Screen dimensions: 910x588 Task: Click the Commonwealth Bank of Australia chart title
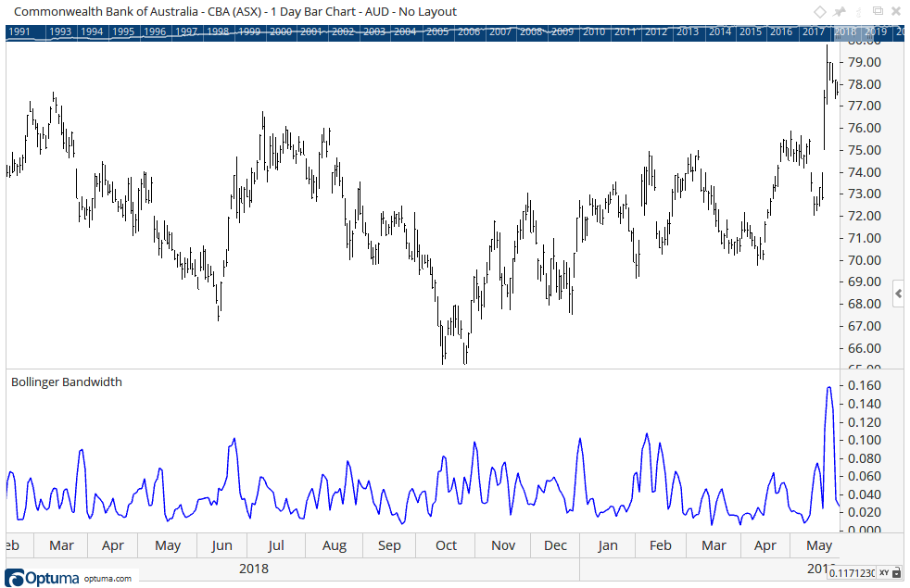(235, 12)
